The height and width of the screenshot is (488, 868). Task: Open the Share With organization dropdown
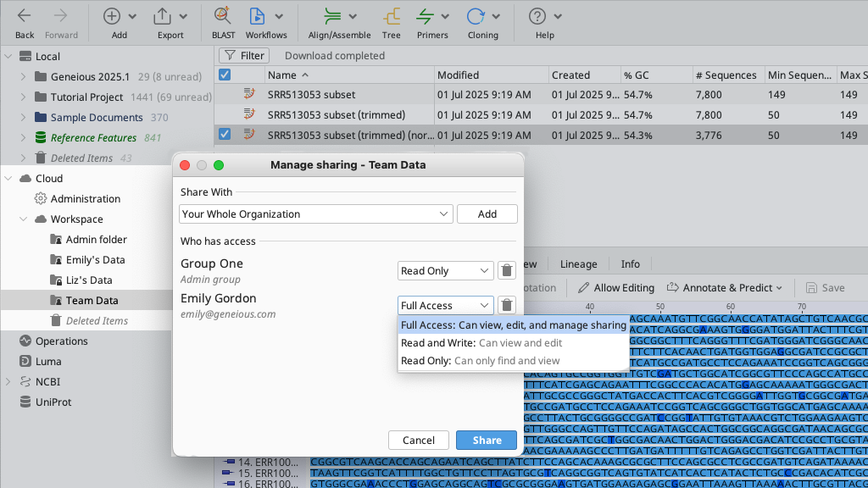pos(315,214)
